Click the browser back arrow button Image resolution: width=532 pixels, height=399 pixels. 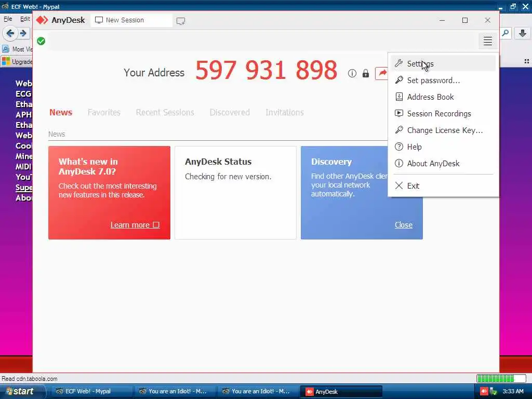tap(10, 33)
